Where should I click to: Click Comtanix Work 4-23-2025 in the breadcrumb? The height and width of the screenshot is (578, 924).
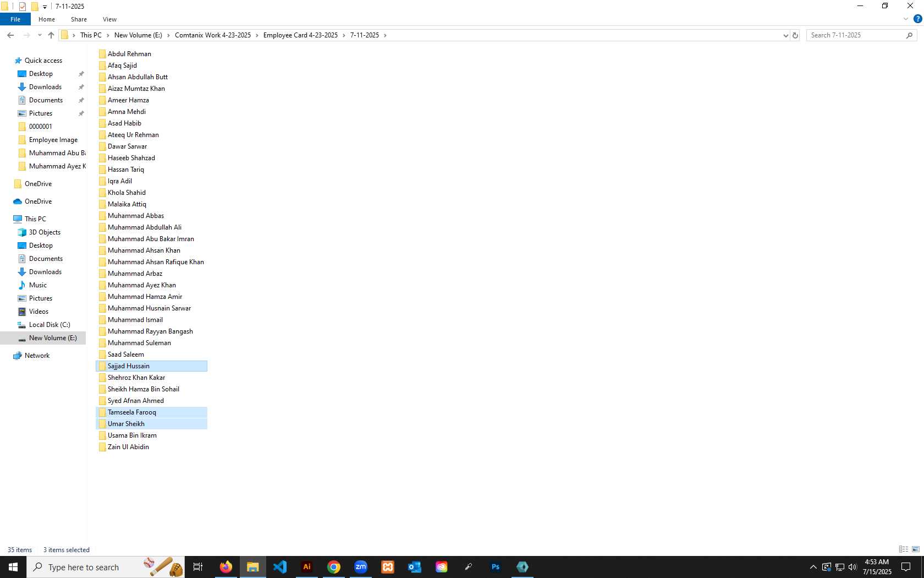point(213,35)
